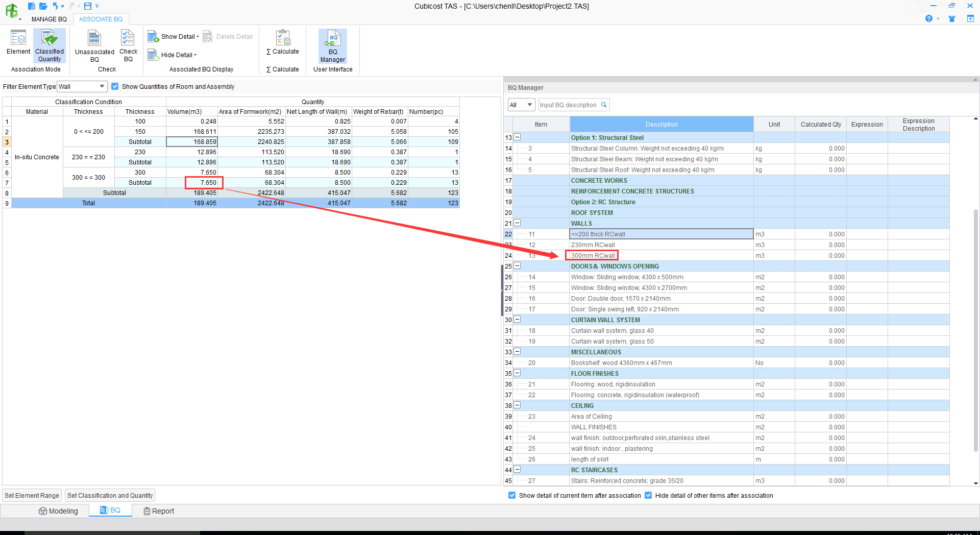This screenshot has width=980, height=535.
Task: Open the Filter Element Type Wall dropdown
Action: click(102, 87)
